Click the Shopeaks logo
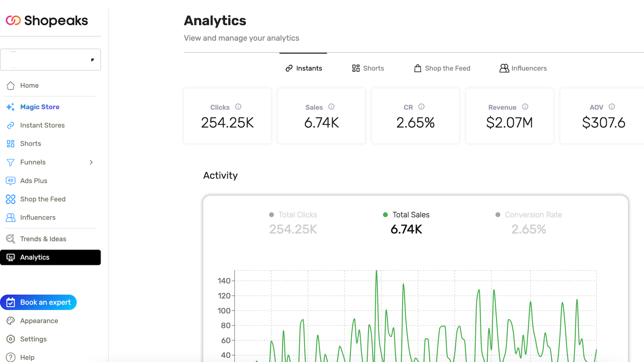The width and height of the screenshot is (644, 362). pos(46,21)
